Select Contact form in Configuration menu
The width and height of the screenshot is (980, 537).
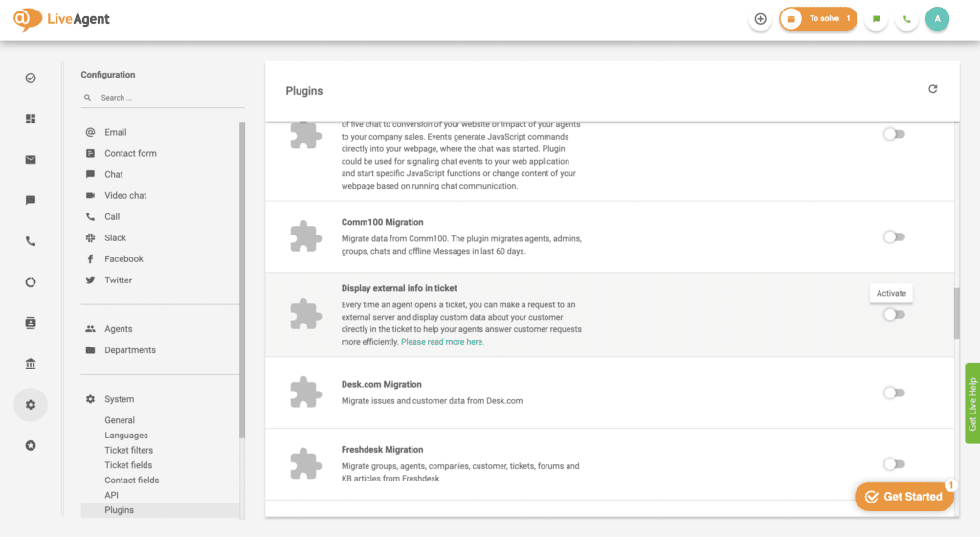(130, 153)
